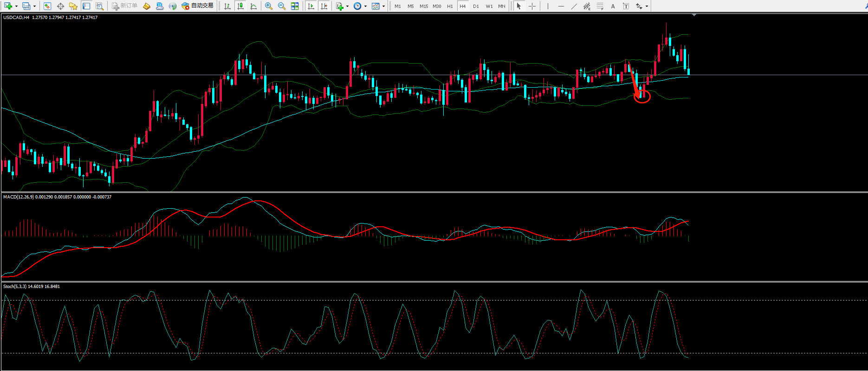Click the red circle marking on chart
Image resolution: width=868 pixels, height=371 pixels.
(x=642, y=97)
